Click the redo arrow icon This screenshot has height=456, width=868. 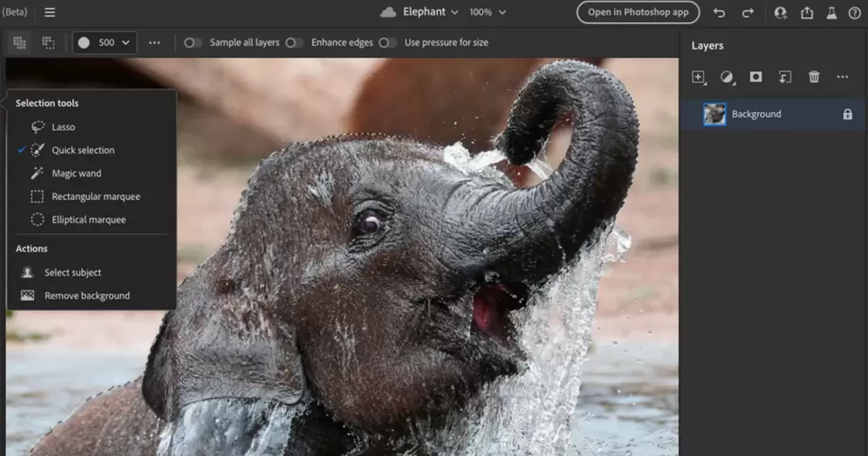coord(748,12)
